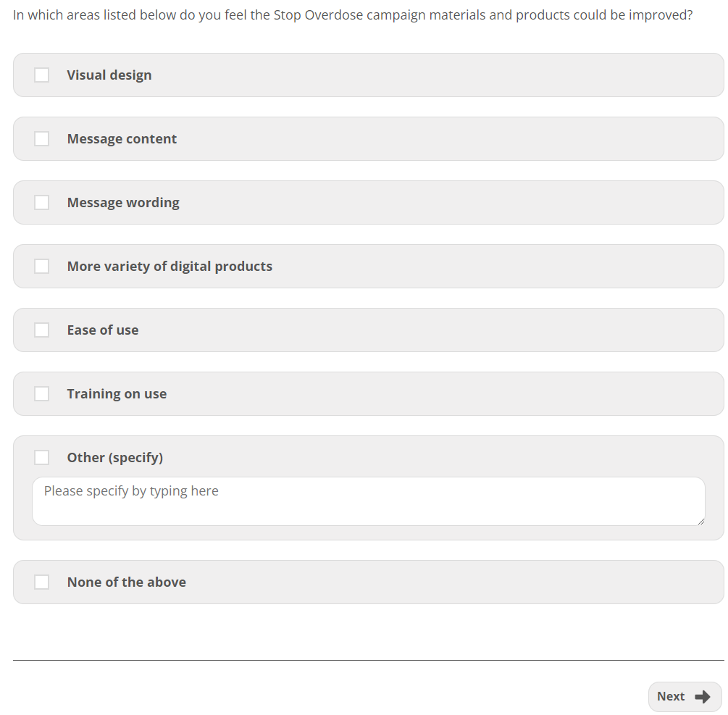728x715 pixels.
Task: Click the 'Visual design' option label
Action: pos(109,75)
